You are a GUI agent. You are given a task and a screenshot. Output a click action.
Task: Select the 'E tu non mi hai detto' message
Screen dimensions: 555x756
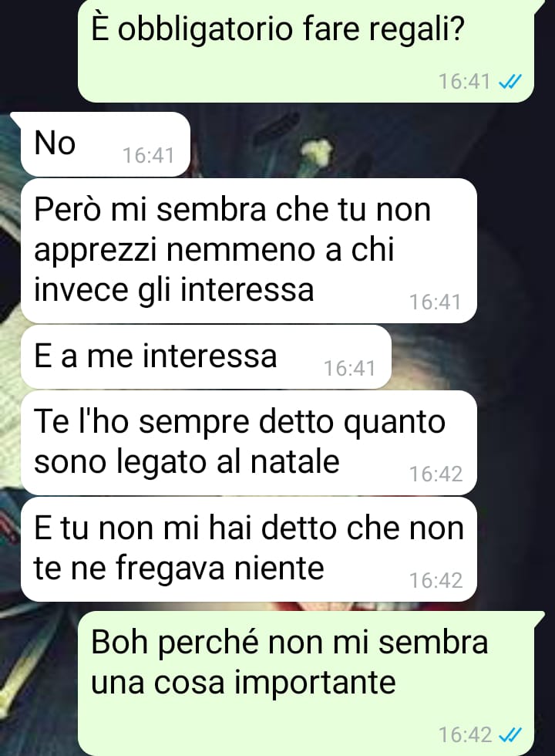[248, 548]
